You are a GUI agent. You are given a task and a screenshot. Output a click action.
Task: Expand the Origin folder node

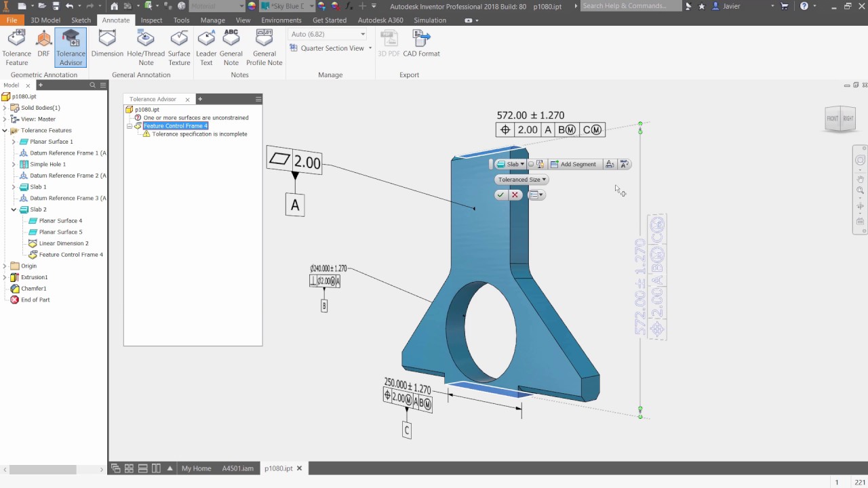(5, 266)
